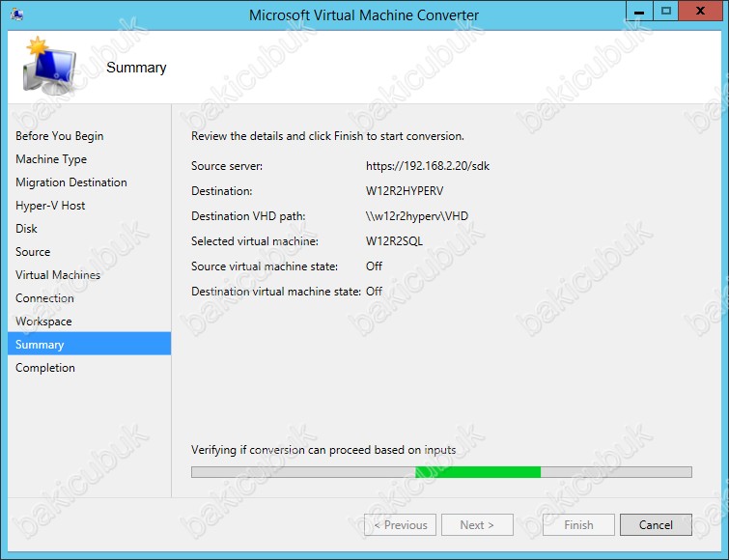Go to the Machine Type step

[x=51, y=159]
